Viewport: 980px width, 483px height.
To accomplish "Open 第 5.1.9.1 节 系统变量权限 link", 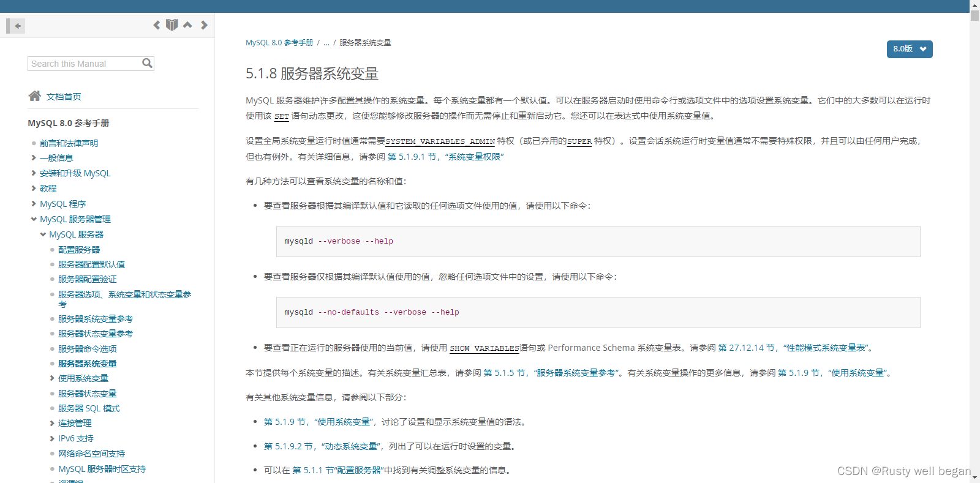I will 445,157.
